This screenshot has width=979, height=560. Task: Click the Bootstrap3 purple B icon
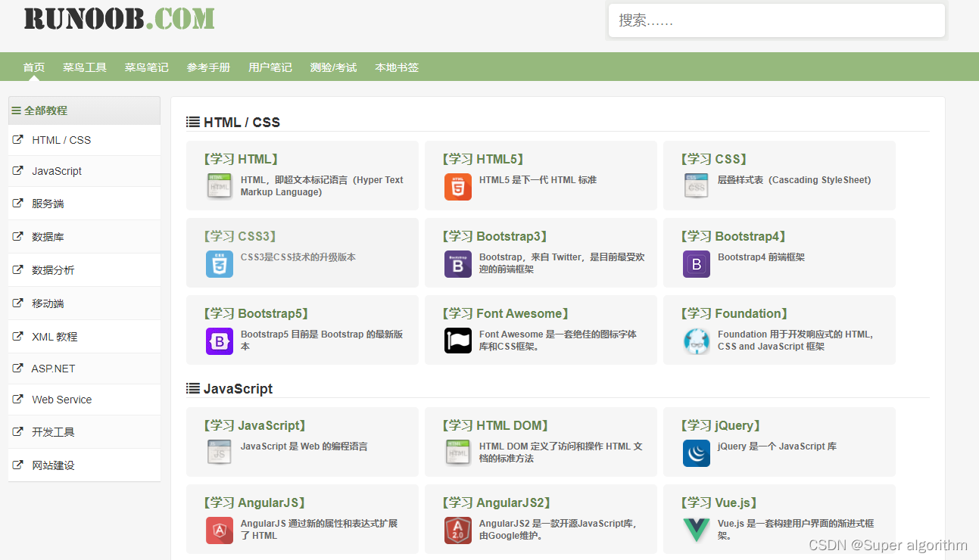[458, 264]
